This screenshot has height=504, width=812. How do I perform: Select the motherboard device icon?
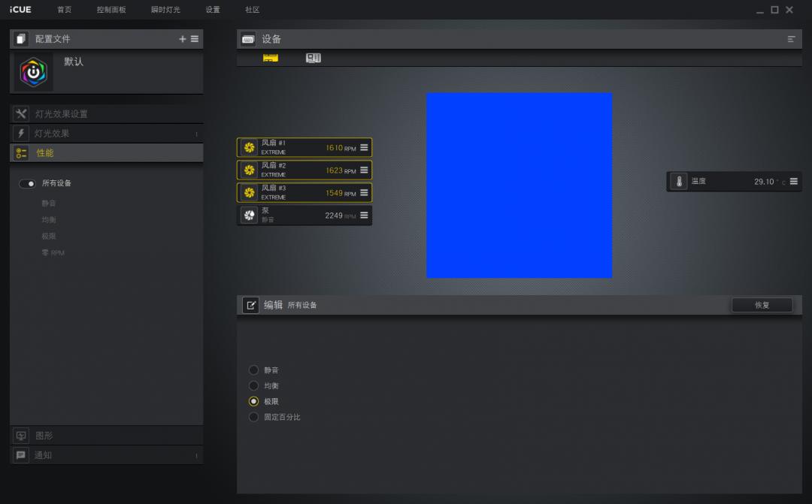point(314,58)
